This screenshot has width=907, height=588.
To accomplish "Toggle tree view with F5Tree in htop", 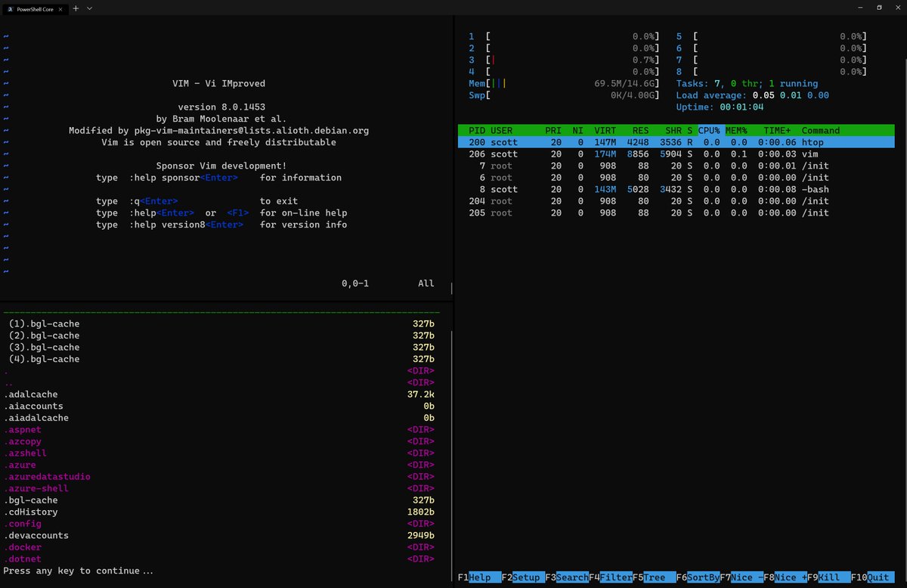I will click(652, 577).
